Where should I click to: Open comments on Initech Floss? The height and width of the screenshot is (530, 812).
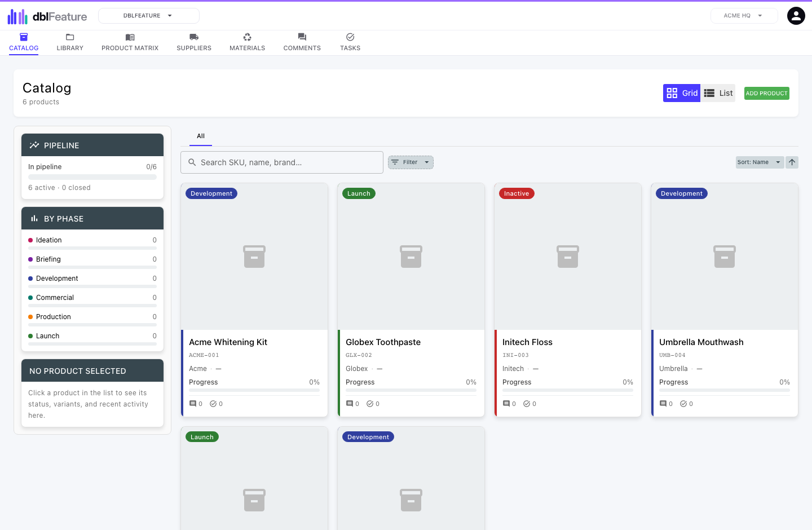[x=509, y=404]
